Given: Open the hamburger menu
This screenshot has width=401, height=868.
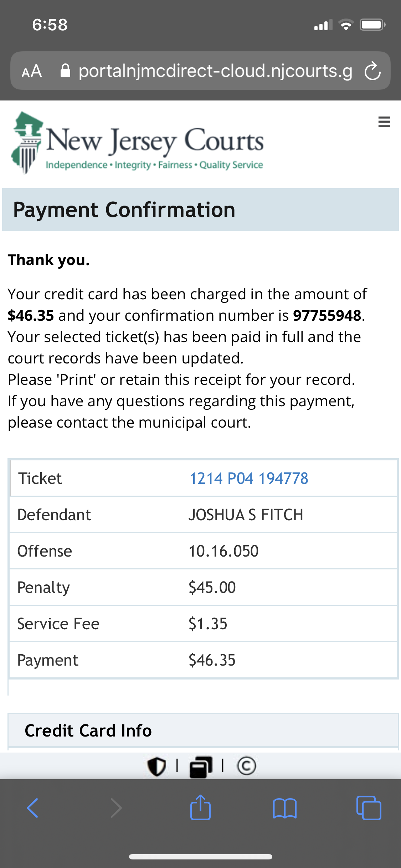Looking at the screenshot, I should pos(384,122).
